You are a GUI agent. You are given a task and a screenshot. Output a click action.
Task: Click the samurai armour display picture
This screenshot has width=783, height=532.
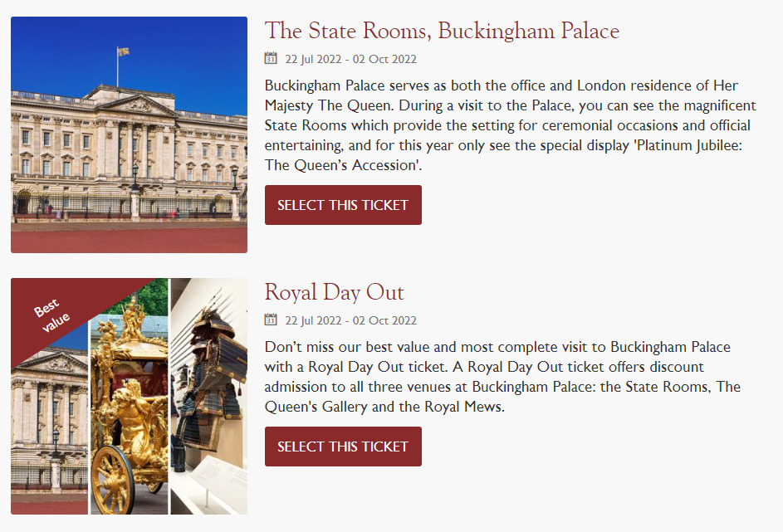tap(209, 396)
